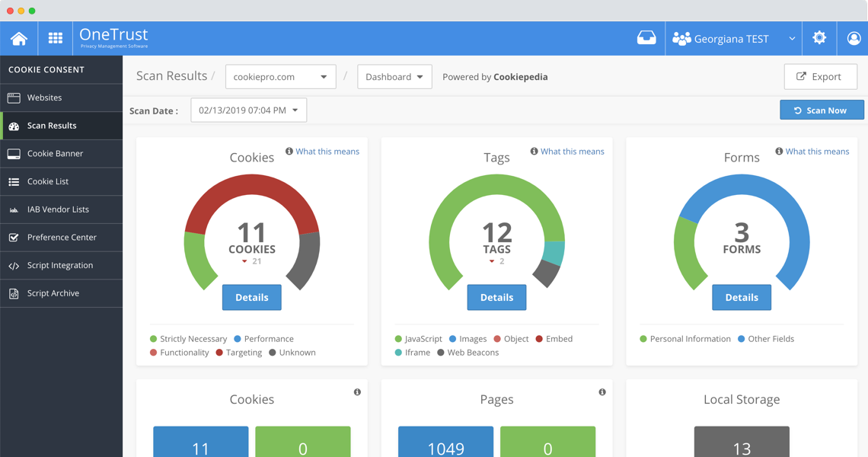Image resolution: width=868 pixels, height=457 pixels.
Task: Click info icon on Pages card
Action: click(602, 392)
